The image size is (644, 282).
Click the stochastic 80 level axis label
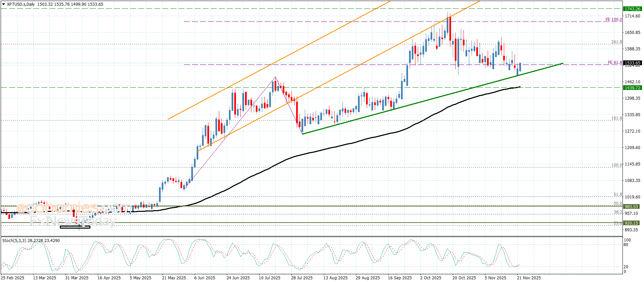coord(626,245)
